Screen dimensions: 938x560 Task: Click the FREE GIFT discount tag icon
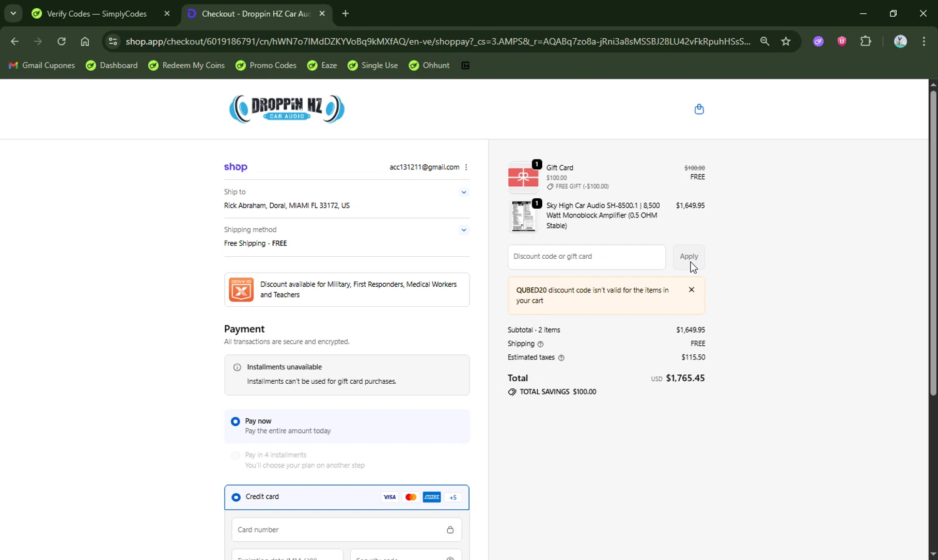[550, 187]
